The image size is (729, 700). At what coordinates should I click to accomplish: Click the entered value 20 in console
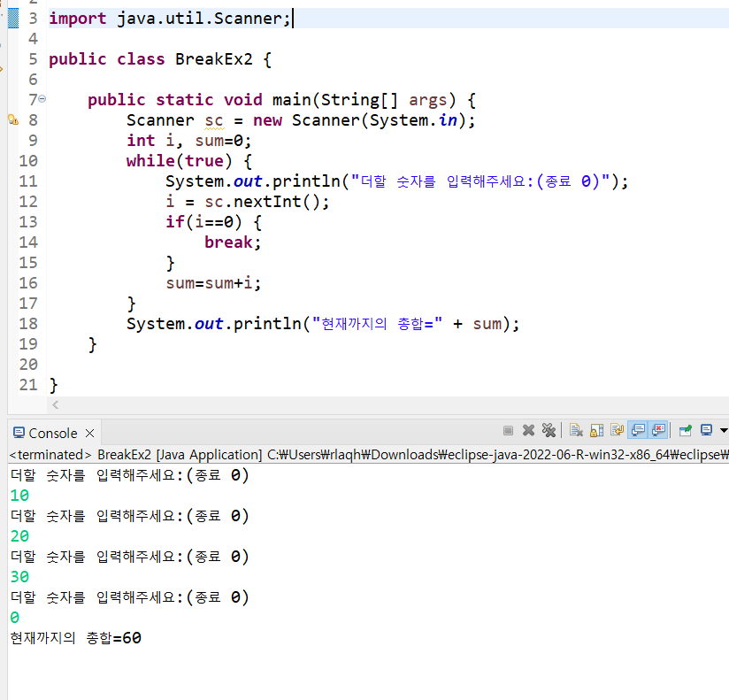[19, 536]
